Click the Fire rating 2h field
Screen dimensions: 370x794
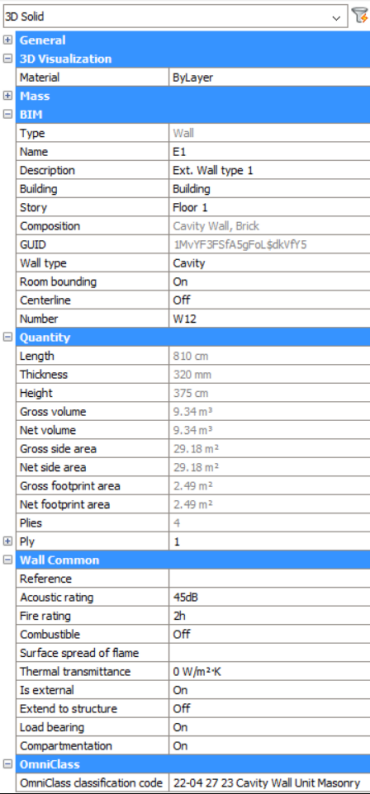click(x=269, y=616)
